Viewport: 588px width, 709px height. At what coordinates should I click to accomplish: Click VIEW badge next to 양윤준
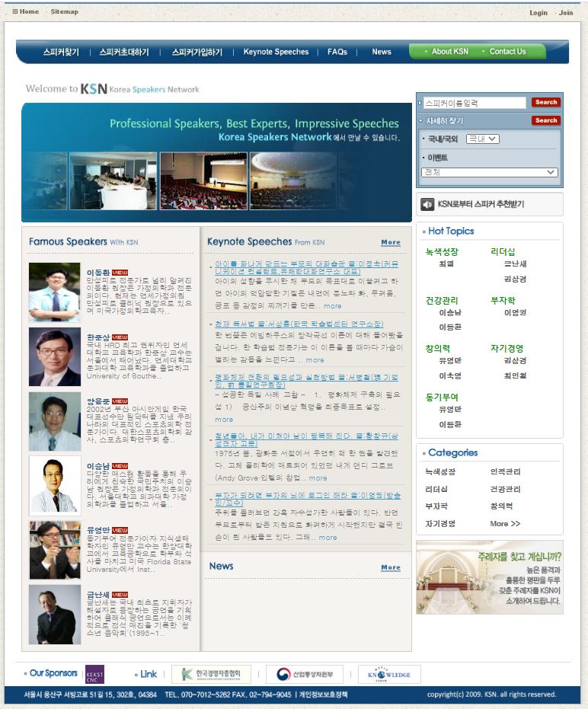tap(120, 401)
